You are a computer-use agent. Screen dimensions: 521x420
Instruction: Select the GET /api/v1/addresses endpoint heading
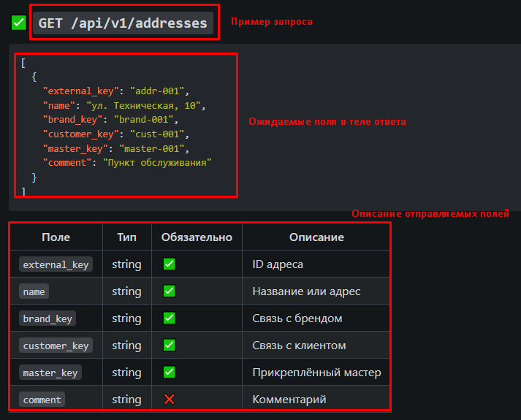[x=123, y=23]
